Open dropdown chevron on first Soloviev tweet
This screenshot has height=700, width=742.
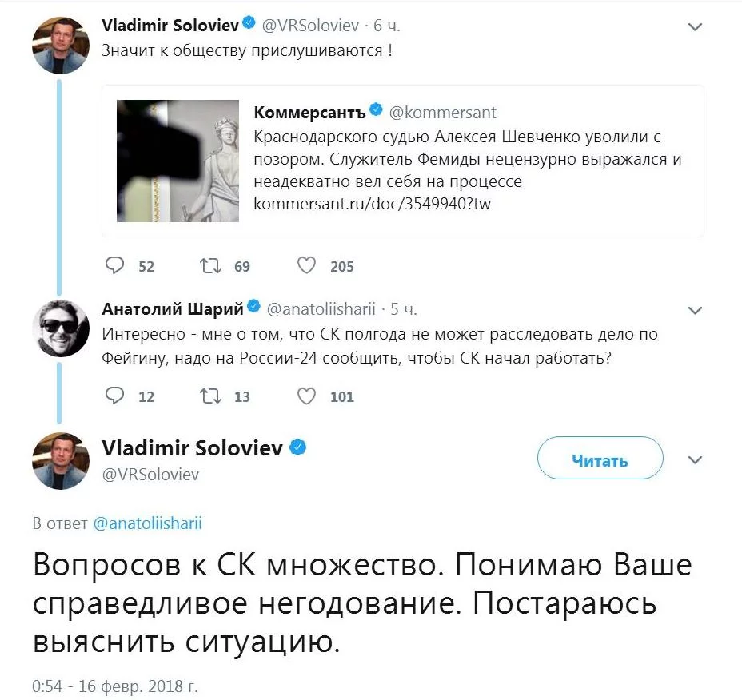coord(695,27)
